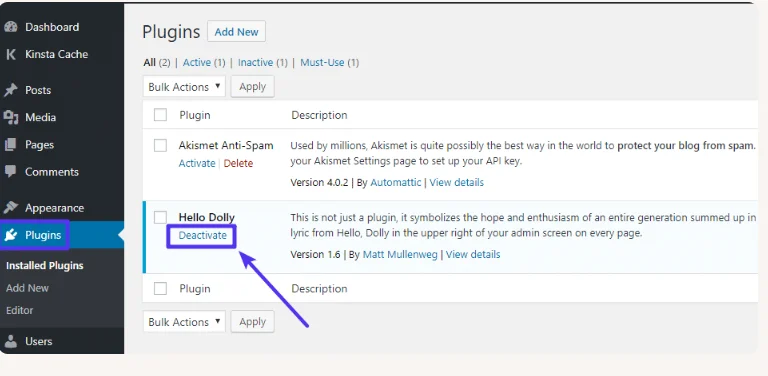Open the top Bulk Actions dropdown
The height and width of the screenshot is (376, 768).
click(x=184, y=87)
